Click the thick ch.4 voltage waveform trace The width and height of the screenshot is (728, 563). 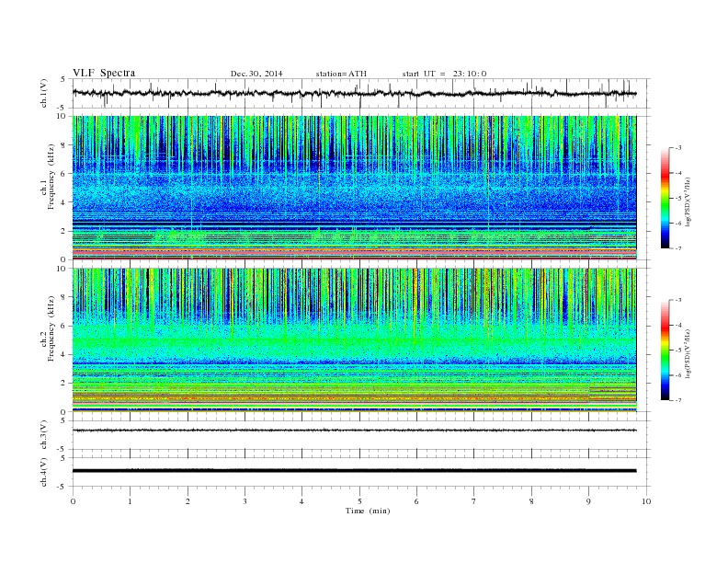coord(354,471)
